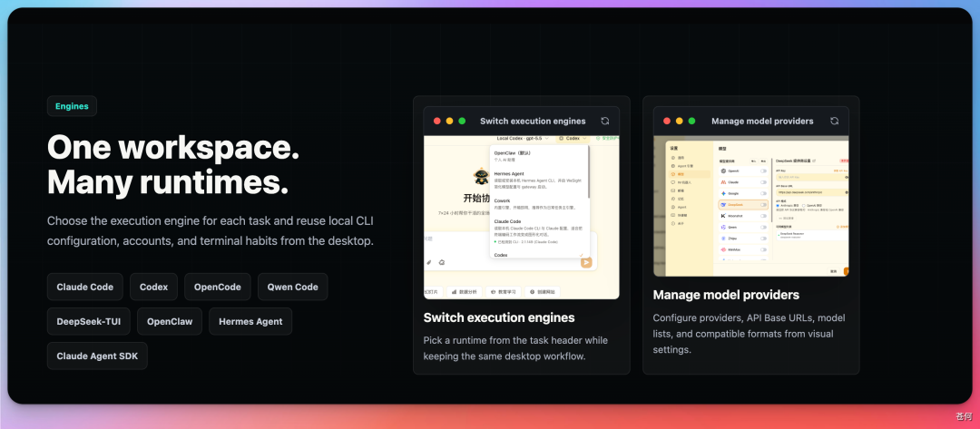The image size is (980, 429).
Task: Toggle the Google provider switch
Action: click(x=763, y=193)
